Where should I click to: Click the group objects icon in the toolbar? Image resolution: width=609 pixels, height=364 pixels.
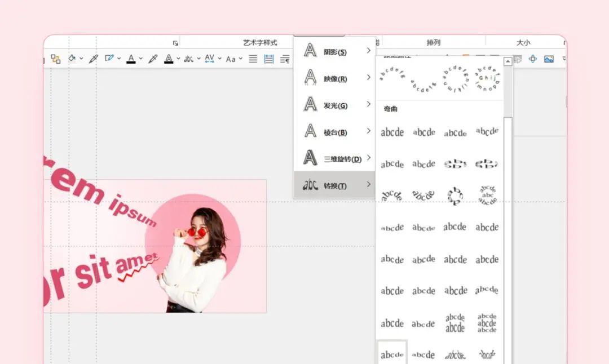(55, 59)
